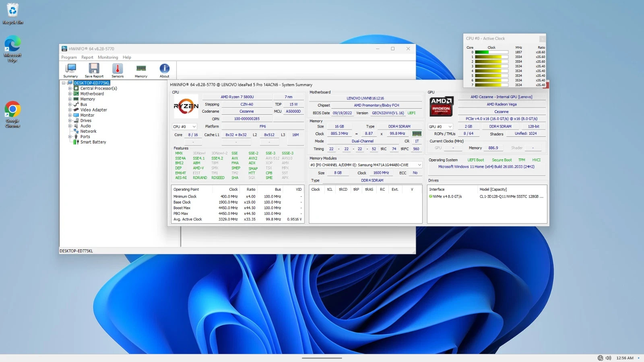This screenshot has width=644, height=362.
Task: Click the CL1-3D128-Q11 NVMe SSSTC drive entry
Action: coord(511,197)
